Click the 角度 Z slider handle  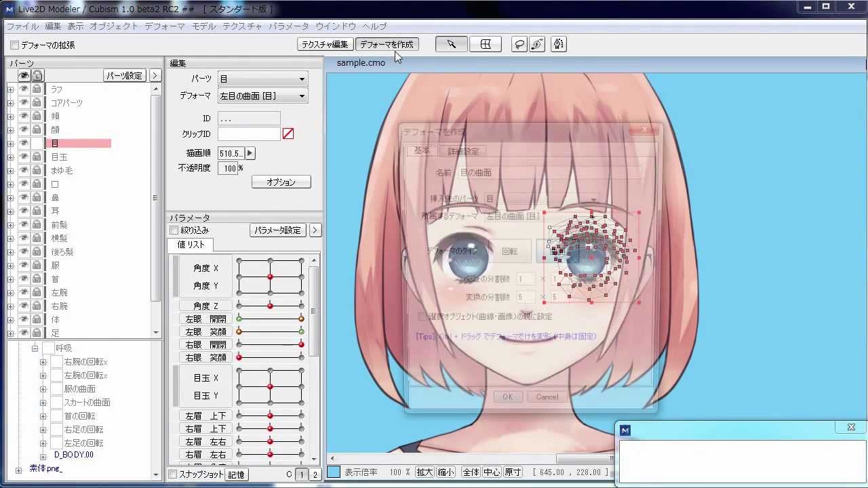pos(270,306)
